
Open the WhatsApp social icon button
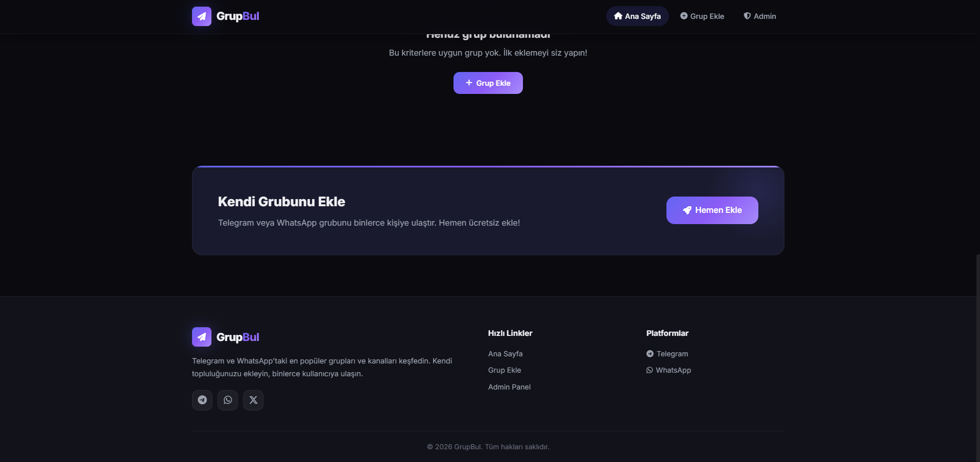click(x=228, y=400)
